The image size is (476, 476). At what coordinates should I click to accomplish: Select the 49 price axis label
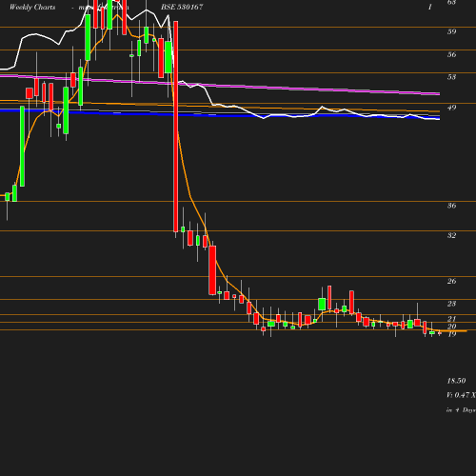pos(451,108)
